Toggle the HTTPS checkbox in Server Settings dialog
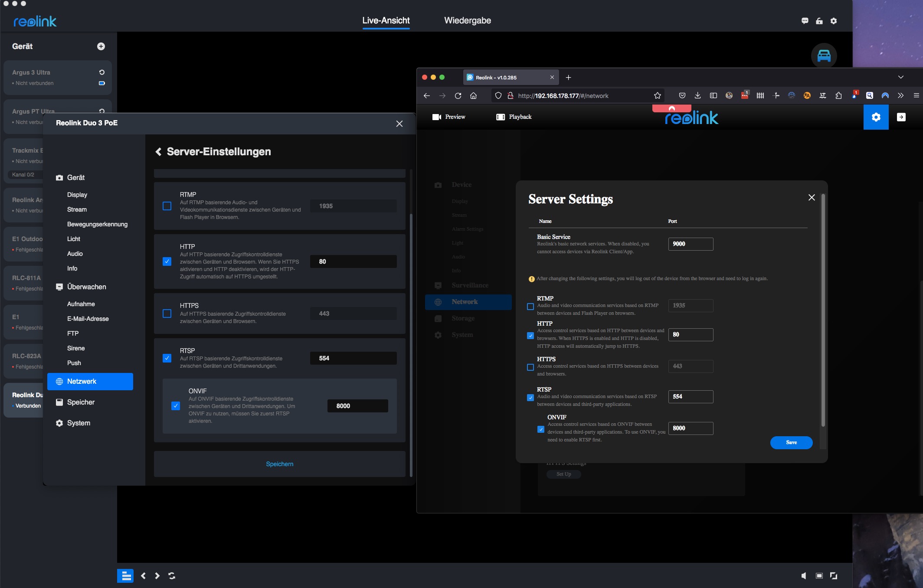This screenshot has width=923, height=588. 530,367
